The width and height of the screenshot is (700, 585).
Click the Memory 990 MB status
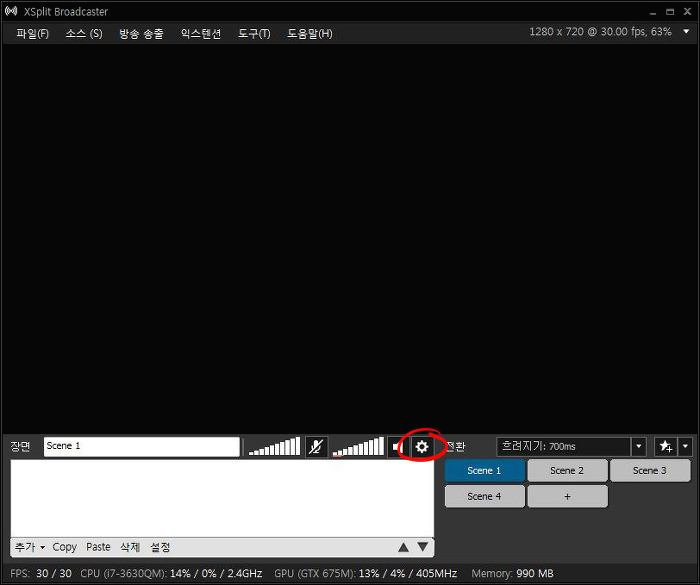click(512, 573)
